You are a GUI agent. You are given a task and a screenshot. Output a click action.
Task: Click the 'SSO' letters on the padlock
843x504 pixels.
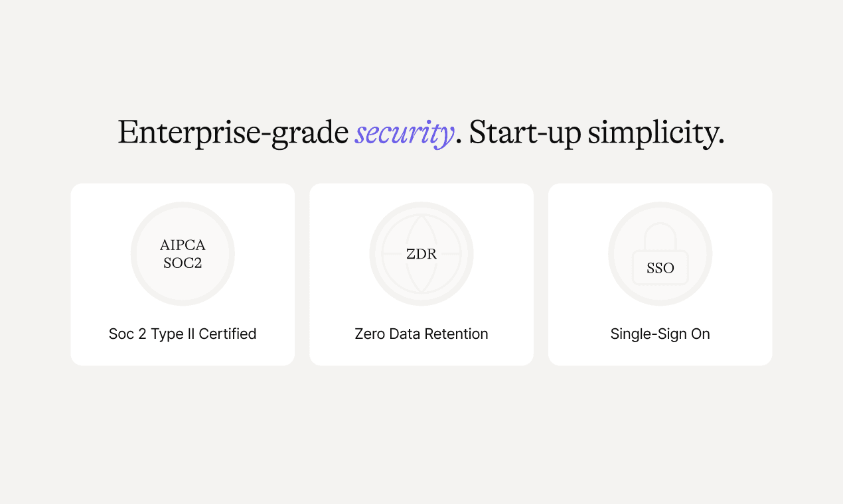660,269
